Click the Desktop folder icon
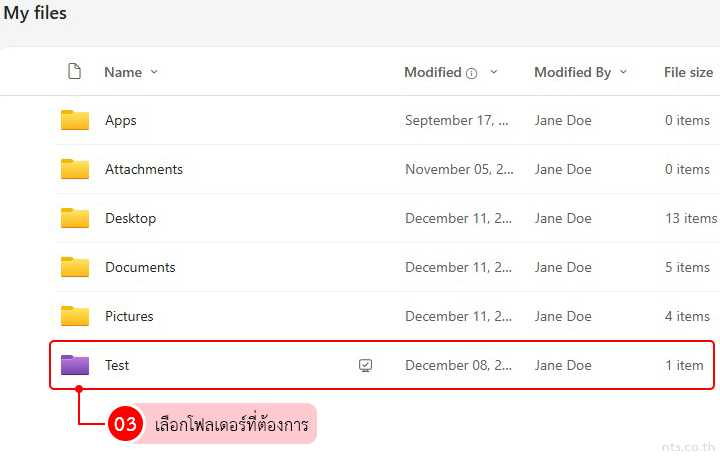 point(75,218)
